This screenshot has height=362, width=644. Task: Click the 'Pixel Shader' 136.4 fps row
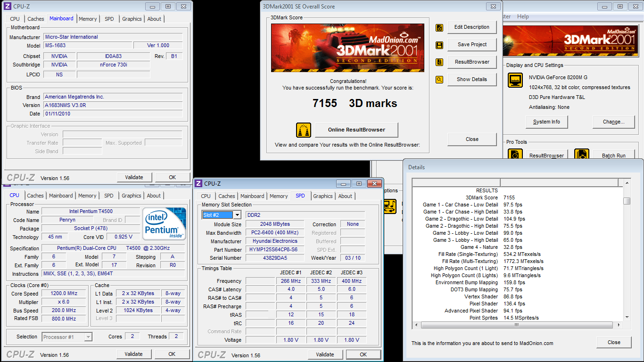pyautogui.click(x=518, y=304)
